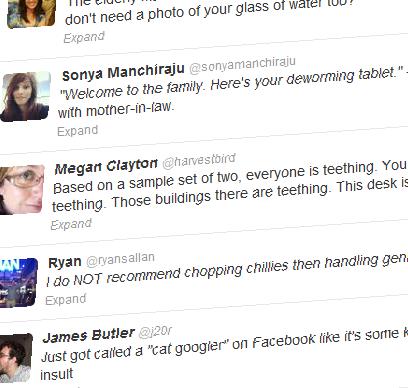Select the "sample set of two" tweet text
408x388 pixels.
(230, 187)
